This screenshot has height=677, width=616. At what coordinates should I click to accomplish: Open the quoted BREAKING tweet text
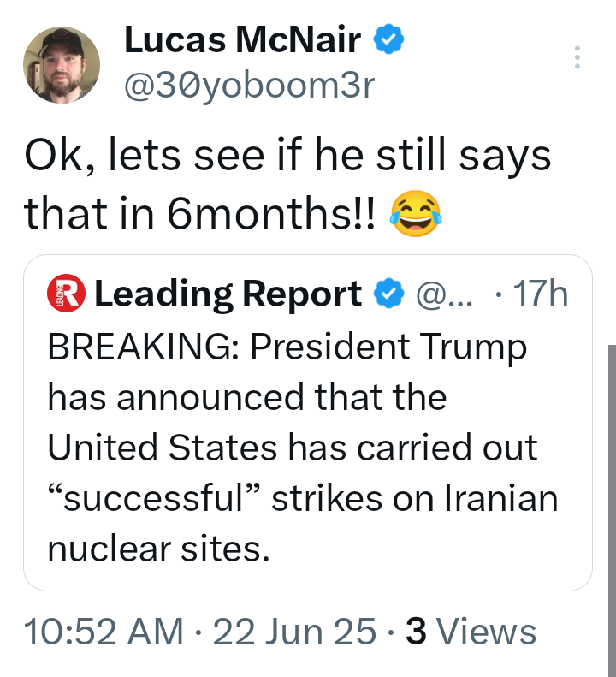point(303,448)
